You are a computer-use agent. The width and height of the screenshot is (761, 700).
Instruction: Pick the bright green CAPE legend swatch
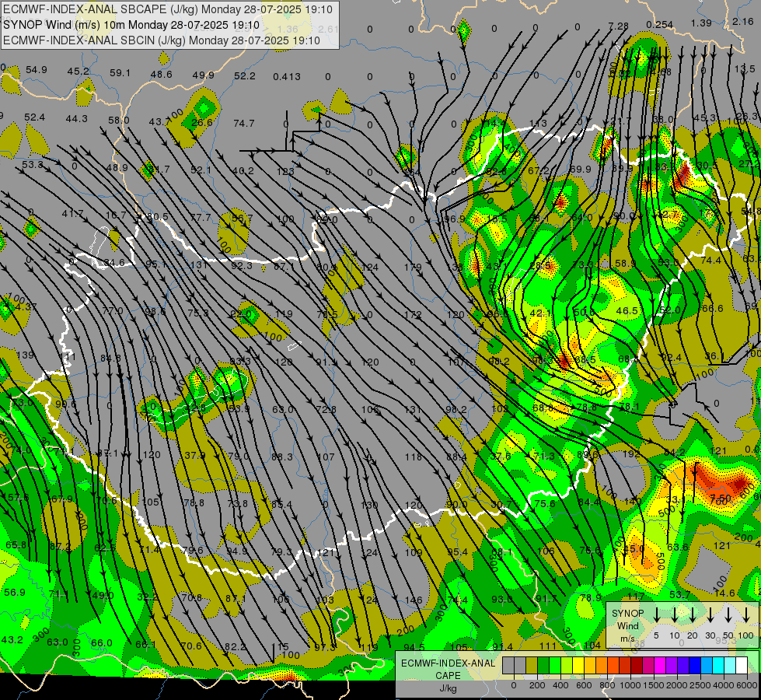click(555, 665)
